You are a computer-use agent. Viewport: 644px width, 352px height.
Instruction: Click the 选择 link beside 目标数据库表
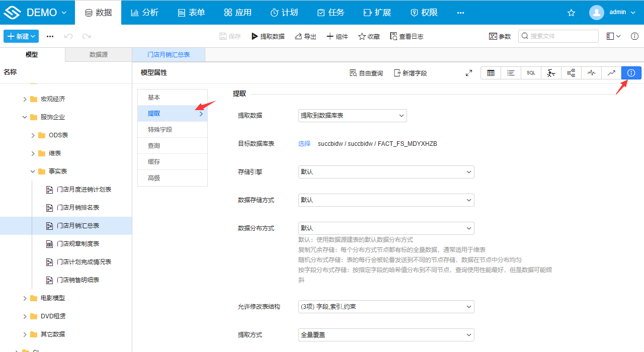[x=304, y=143]
